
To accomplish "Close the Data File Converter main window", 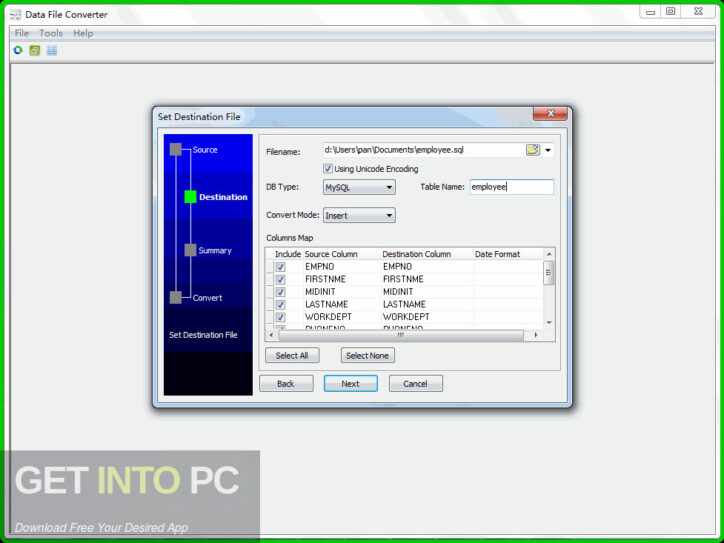I will coord(699,12).
